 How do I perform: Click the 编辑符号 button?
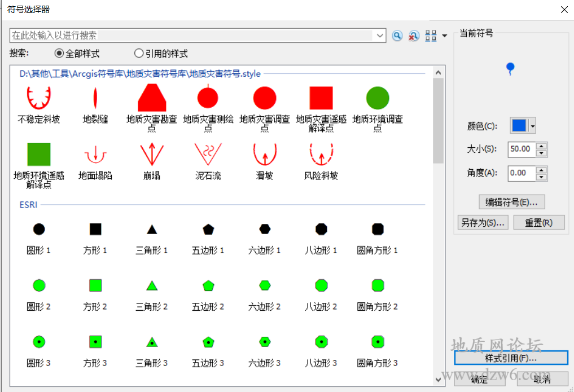tap(511, 202)
